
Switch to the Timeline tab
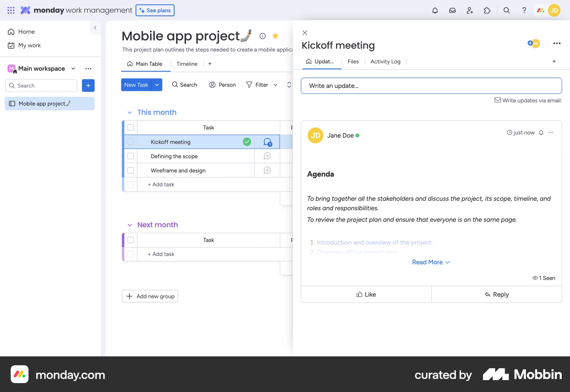point(187,64)
